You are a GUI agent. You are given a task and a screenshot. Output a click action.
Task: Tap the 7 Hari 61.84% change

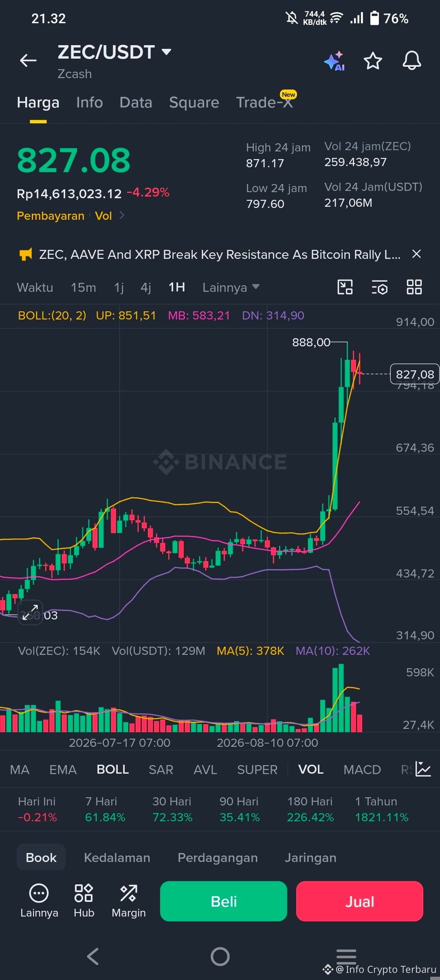click(105, 809)
